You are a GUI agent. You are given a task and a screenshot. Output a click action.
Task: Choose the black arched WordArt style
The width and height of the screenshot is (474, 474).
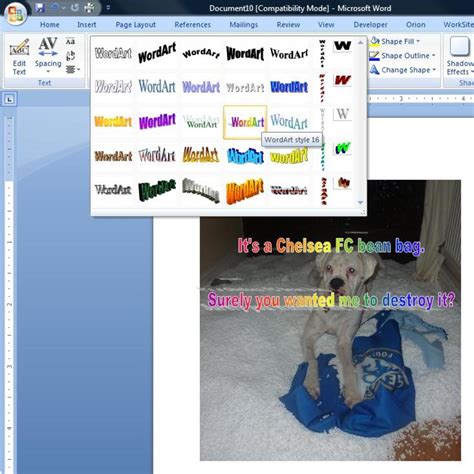coord(201,53)
